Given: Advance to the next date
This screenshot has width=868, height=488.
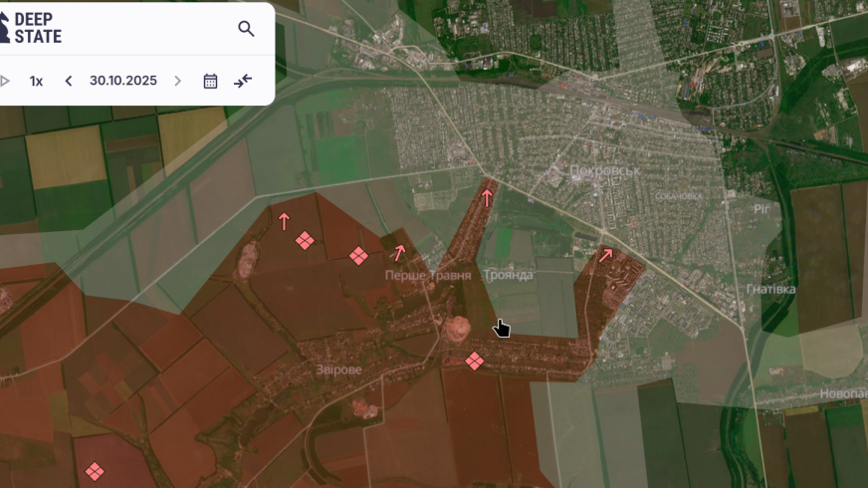Looking at the screenshot, I should pyautogui.click(x=178, y=81).
